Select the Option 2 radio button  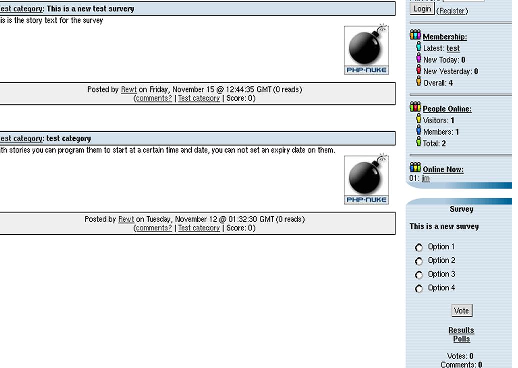pos(419,261)
